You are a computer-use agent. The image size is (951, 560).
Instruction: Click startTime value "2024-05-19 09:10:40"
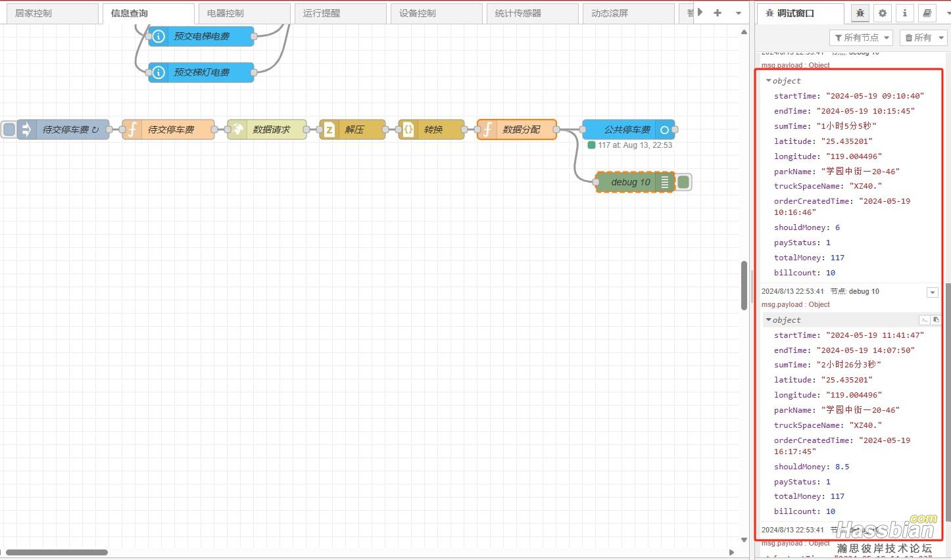tap(875, 96)
